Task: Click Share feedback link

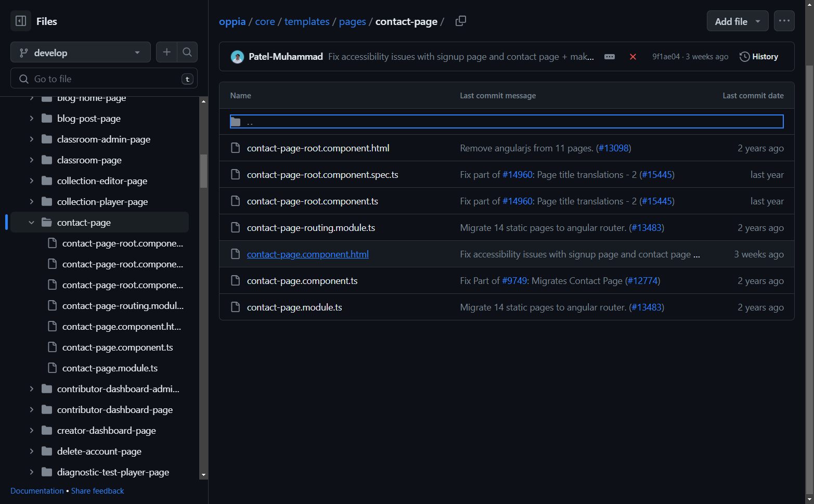Action: [x=98, y=491]
